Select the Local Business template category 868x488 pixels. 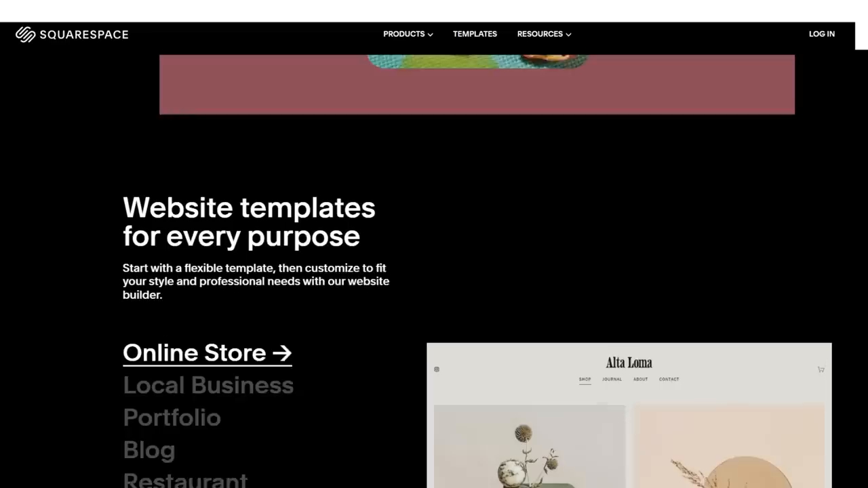pos(208,386)
